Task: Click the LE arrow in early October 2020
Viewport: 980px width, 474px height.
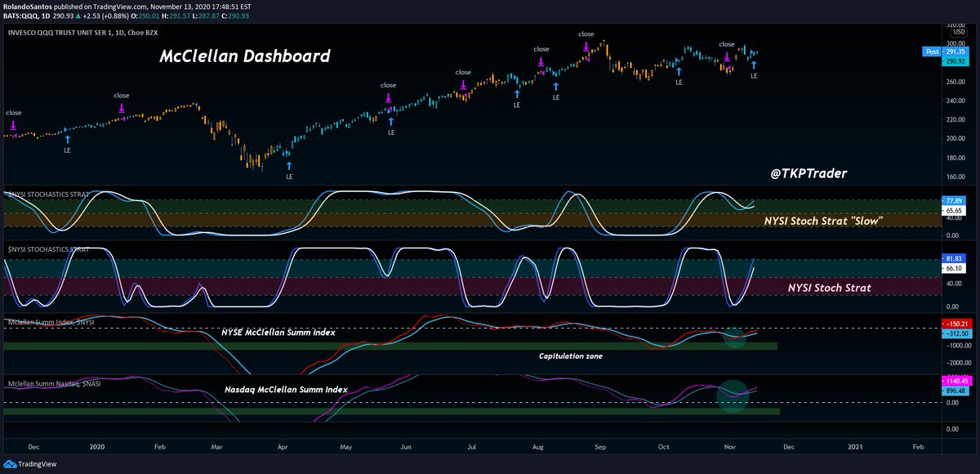Action: click(679, 73)
